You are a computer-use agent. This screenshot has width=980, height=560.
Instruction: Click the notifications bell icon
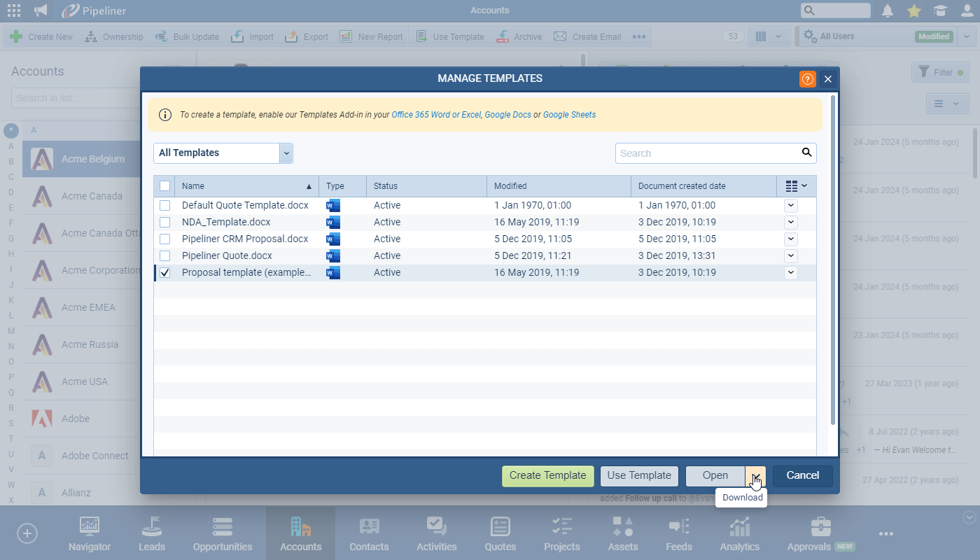[x=888, y=10]
